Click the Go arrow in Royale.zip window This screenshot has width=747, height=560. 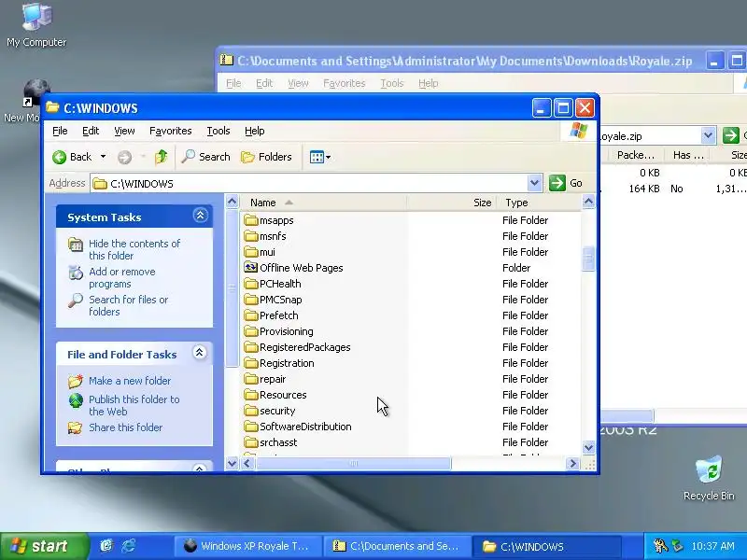coord(730,135)
